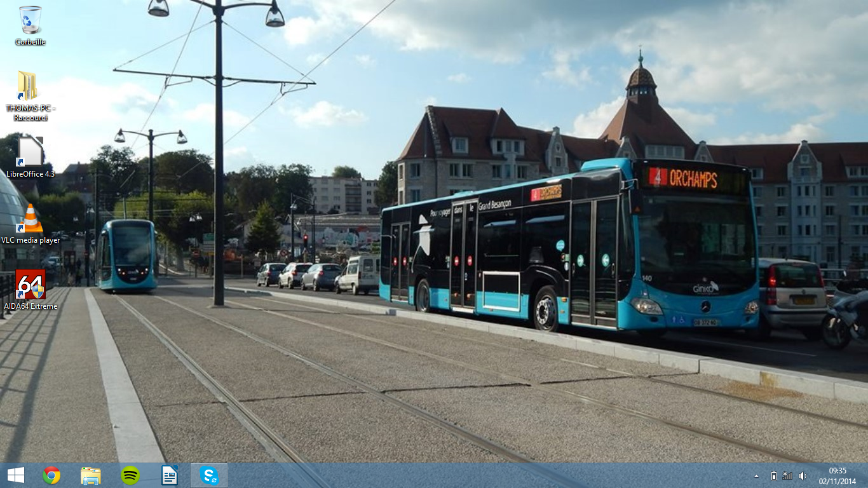Screen dimensions: 868x488
Task: Open the volume control tray icon
Action: coord(803,476)
